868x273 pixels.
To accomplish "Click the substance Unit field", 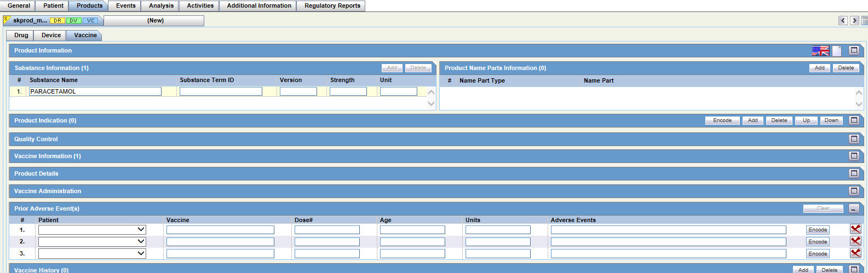I will [x=399, y=91].
